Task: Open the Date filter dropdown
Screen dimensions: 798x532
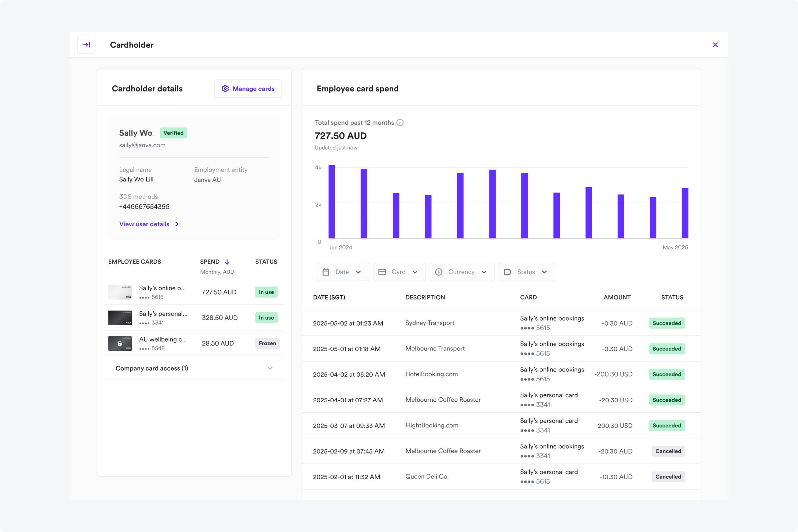Action: click(x=343, y=272)
